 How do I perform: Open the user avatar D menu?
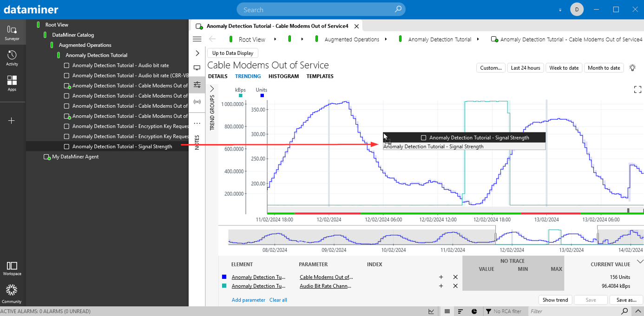pos(577,9)
